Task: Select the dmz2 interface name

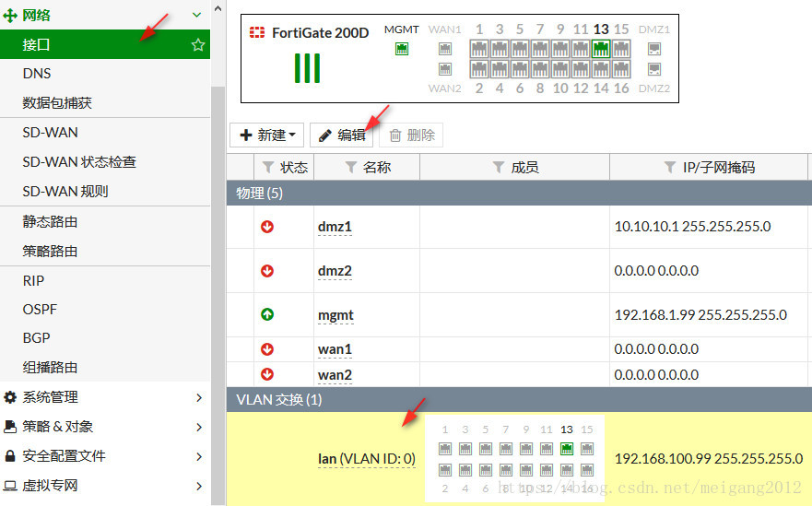Action: click(x=335, y=271)
